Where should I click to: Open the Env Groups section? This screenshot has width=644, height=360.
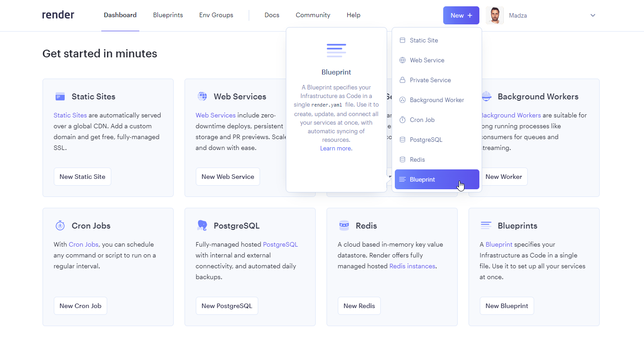tap(216, 15)
